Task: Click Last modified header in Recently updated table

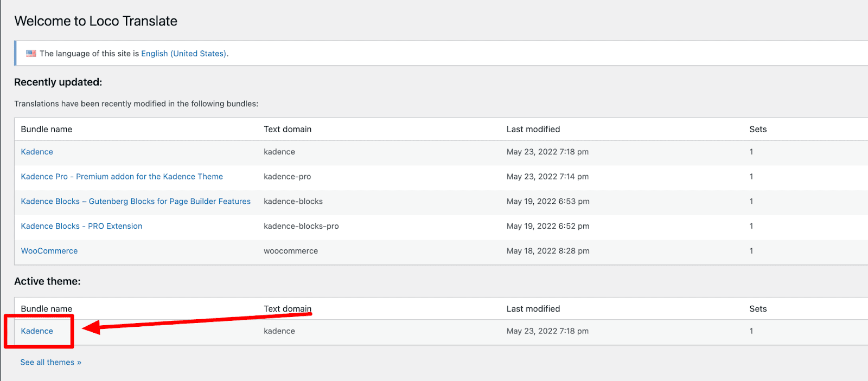Action: point(533,129)
